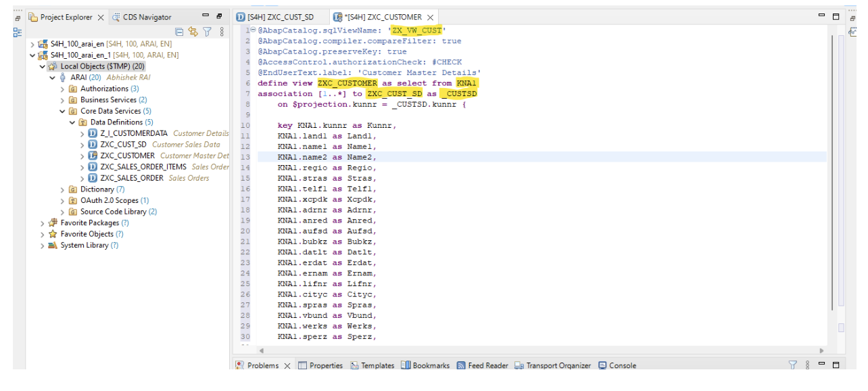Expand the Authorizations folder
Viewport: 868px width, 391px height.
pos(62,89)
